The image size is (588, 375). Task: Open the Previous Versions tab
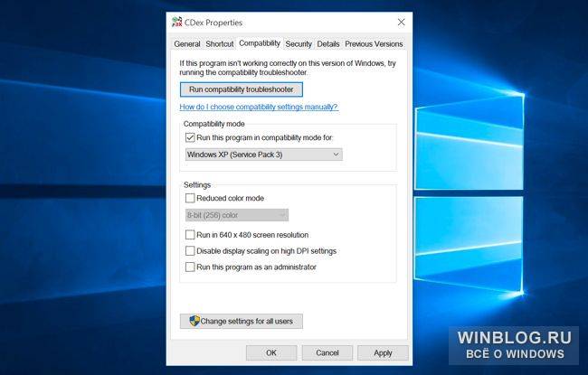374,44
